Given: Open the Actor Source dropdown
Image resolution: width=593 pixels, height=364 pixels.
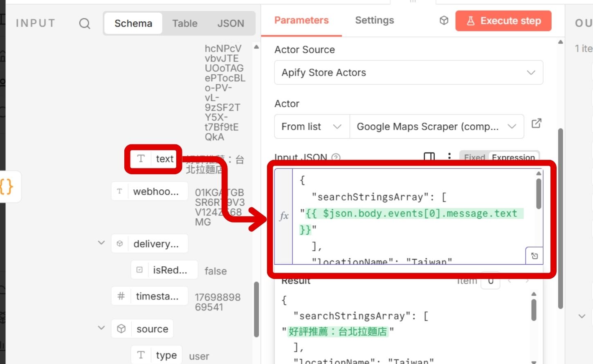Looking at the screenshot, I should pos(408,73).
